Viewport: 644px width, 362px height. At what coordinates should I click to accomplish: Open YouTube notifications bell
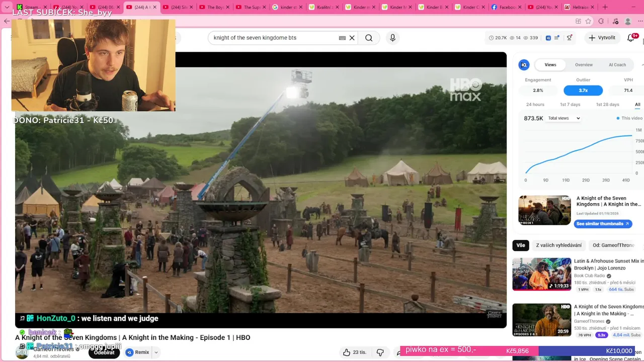click(631, 38)
